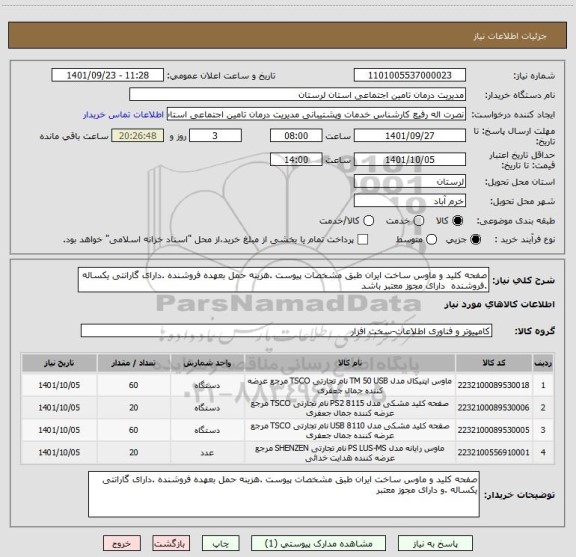
Task: Click the دستگاه unit in row 1
Action: 207,385
